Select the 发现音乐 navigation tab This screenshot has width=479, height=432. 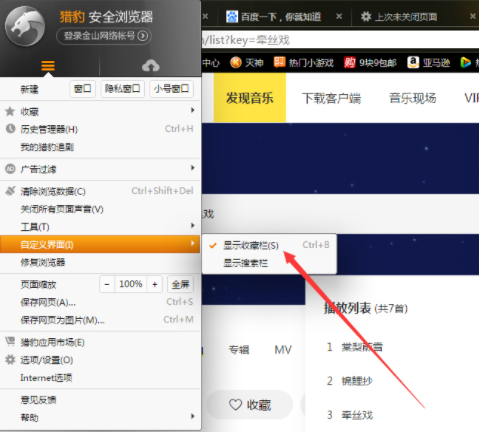[250, 98]
